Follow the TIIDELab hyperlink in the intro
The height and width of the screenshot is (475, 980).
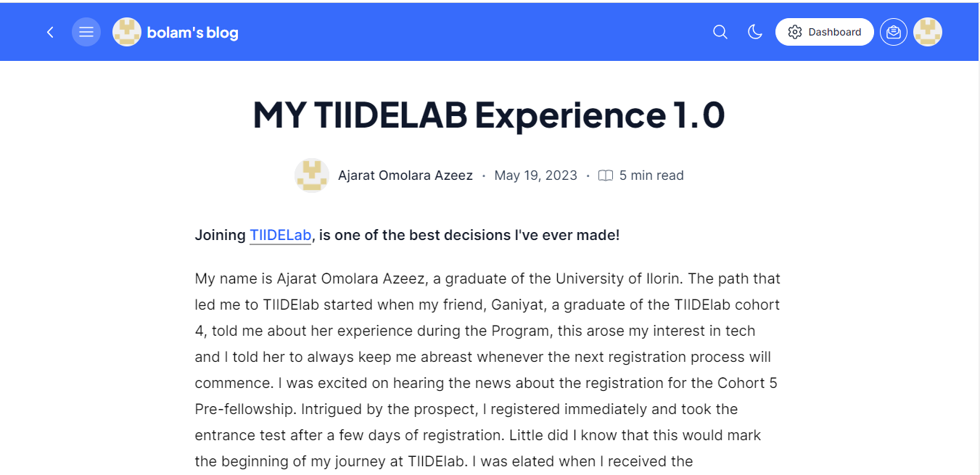tap(281, 235)
